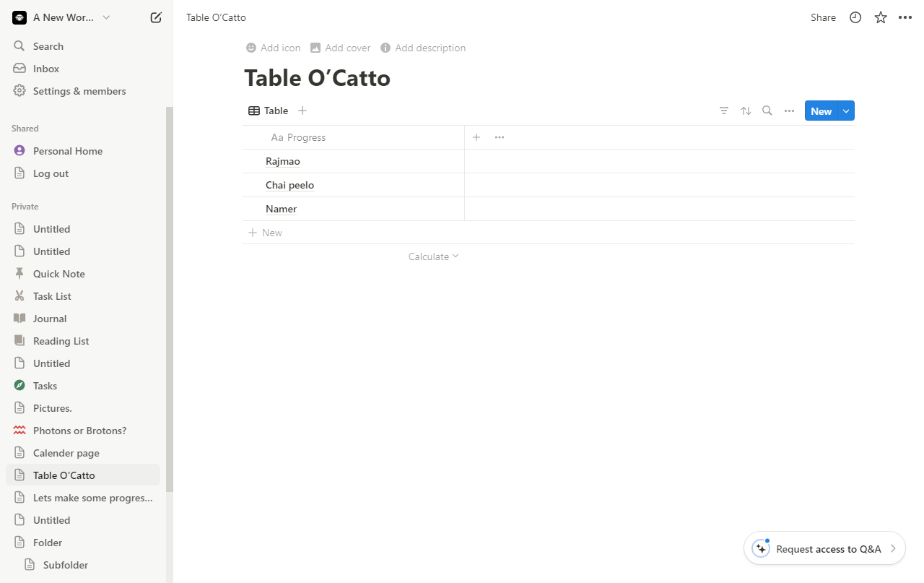924x583 pixels.
Task: Open the Quick Note page
Action: click(83, 274)
